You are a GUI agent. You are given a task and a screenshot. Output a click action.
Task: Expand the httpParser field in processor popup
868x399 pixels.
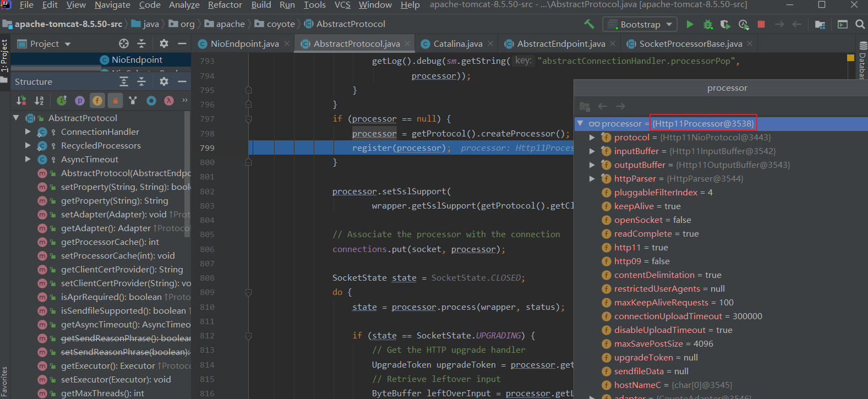coord(592,178)
